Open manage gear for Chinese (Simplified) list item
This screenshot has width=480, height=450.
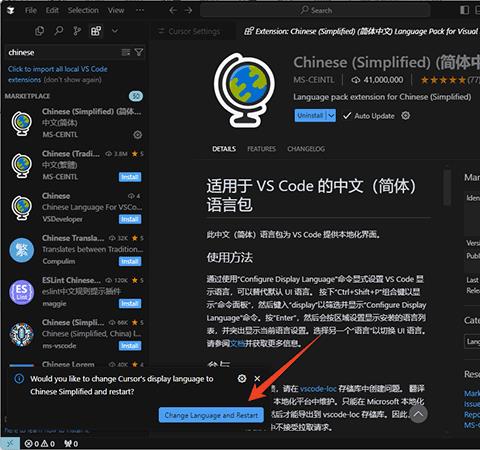pos(138,135)
